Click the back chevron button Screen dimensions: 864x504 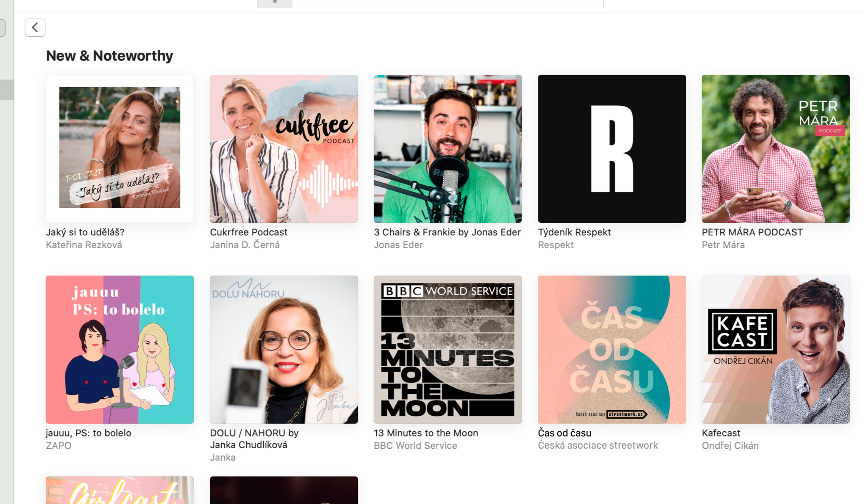pyautogui.click(x=35, y=27)
